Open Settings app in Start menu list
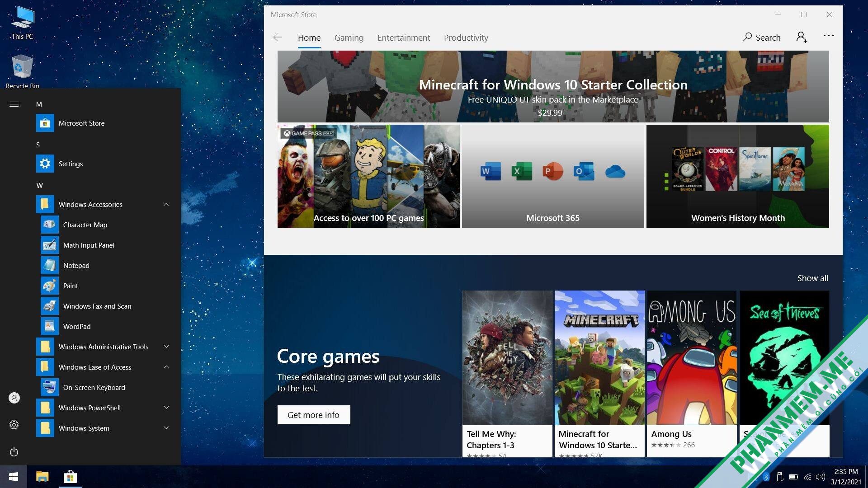 tap(104, 164)
